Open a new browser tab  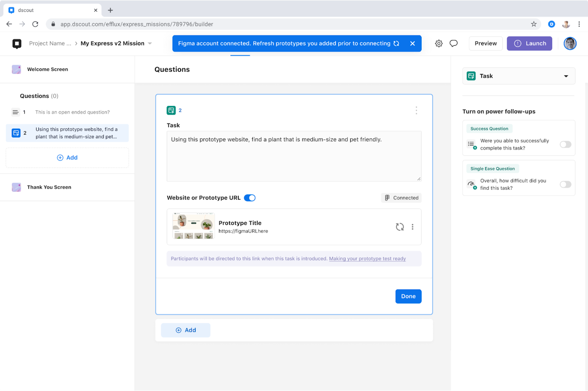110,10
